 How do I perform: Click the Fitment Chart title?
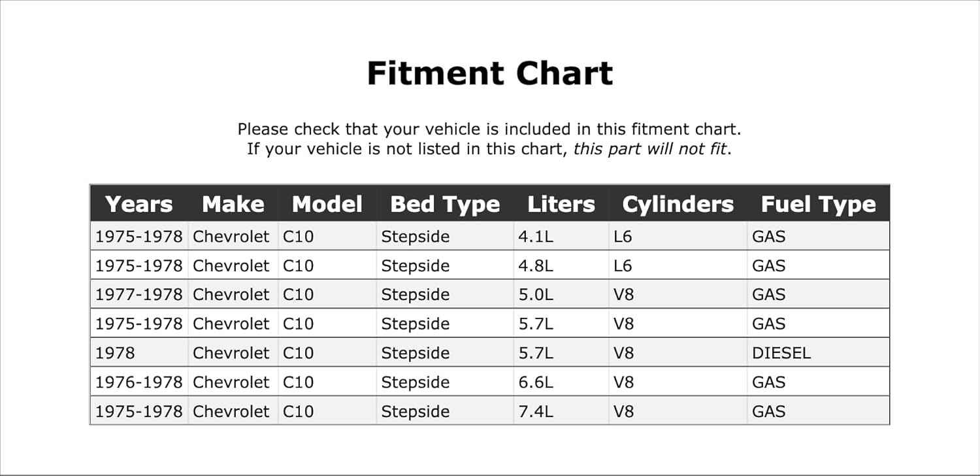(490, 73)
